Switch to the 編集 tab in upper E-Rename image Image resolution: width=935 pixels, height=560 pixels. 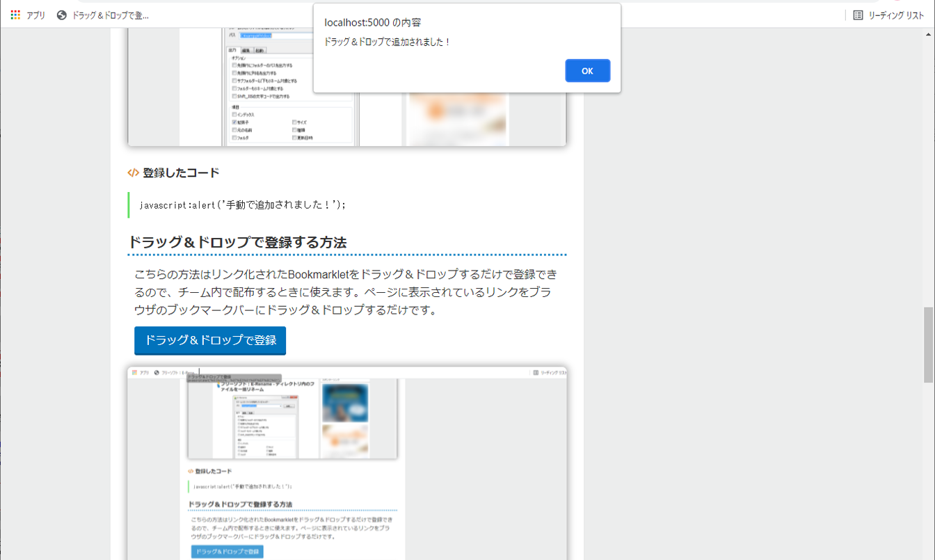click(246, 50)
